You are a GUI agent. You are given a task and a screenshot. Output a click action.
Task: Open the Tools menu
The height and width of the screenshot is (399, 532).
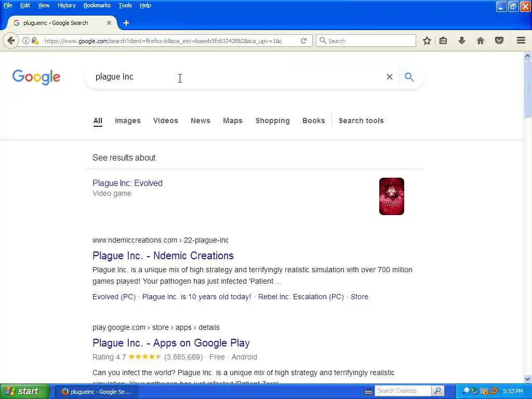tap(125, 5)
